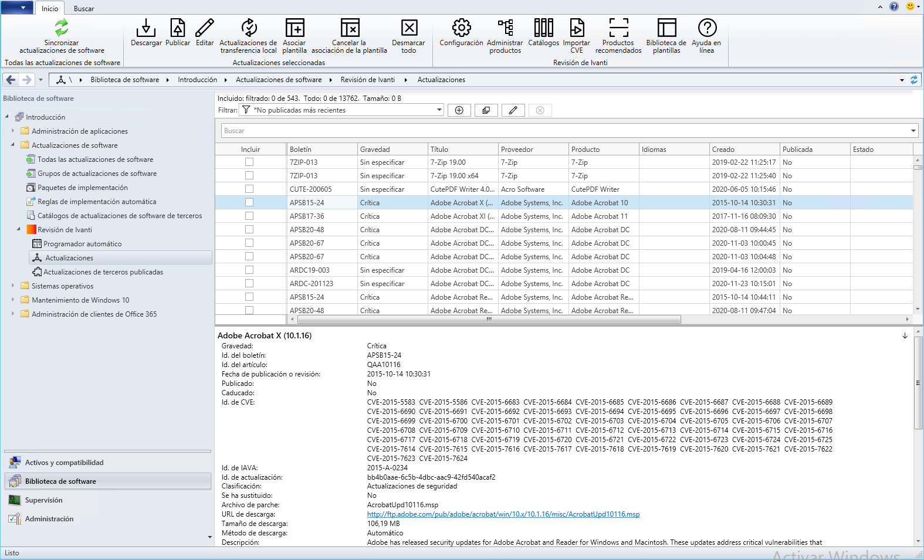Click the Descargar ribbon icon
Screen dimensions: 924x560
click(146, 28)
